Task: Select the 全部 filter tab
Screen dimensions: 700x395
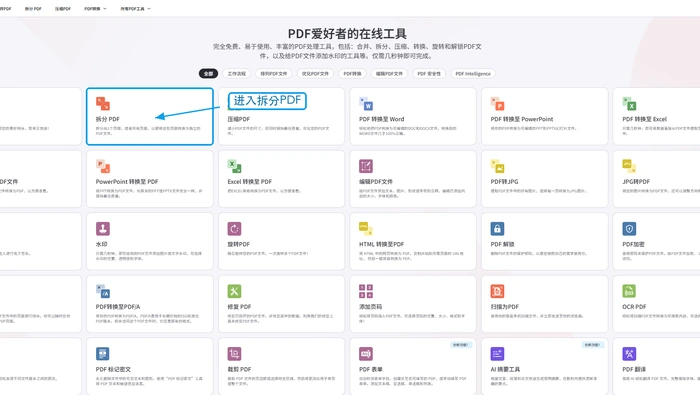Action: tap(208, 74)
